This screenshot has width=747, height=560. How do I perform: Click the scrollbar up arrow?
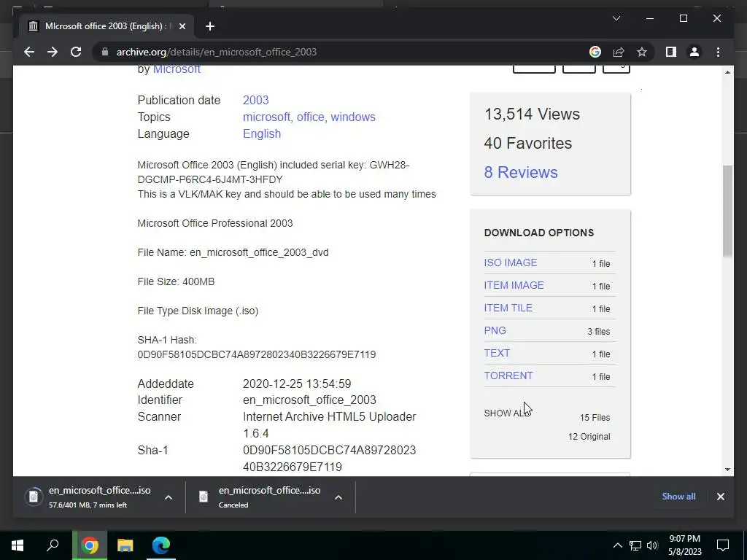click(x=727, y=72)
